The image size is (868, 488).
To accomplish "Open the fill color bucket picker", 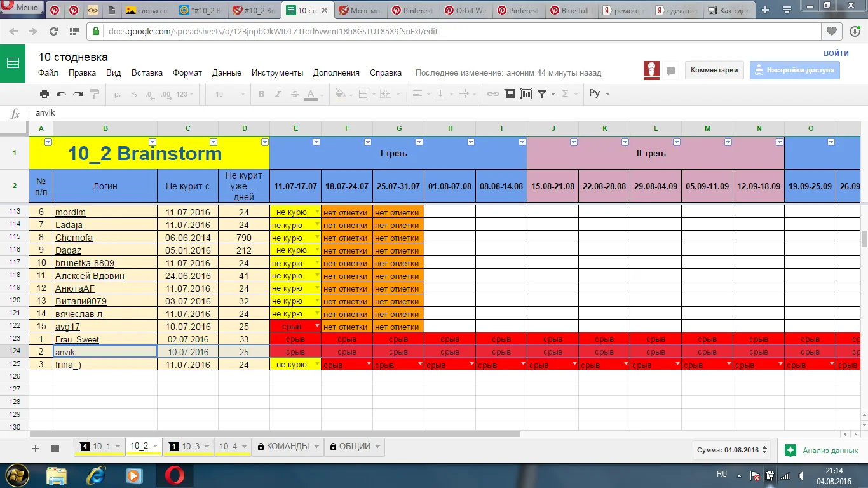I will (x=342, y=94).
